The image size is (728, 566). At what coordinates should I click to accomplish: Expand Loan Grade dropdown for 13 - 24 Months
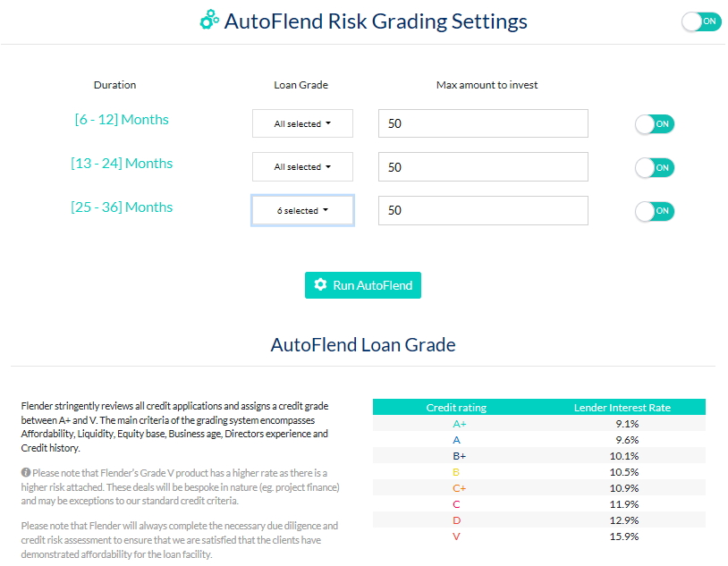click(302, 167)
